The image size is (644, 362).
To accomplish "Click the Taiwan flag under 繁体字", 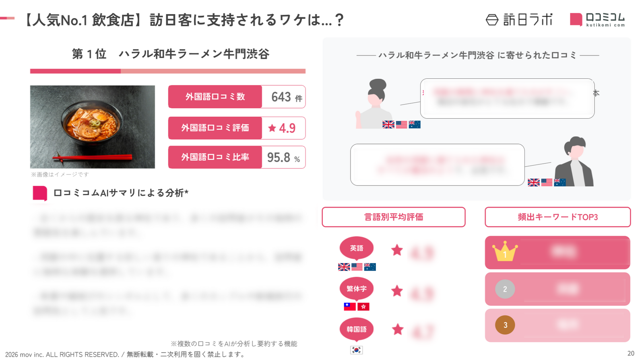I will click(350, 306).
